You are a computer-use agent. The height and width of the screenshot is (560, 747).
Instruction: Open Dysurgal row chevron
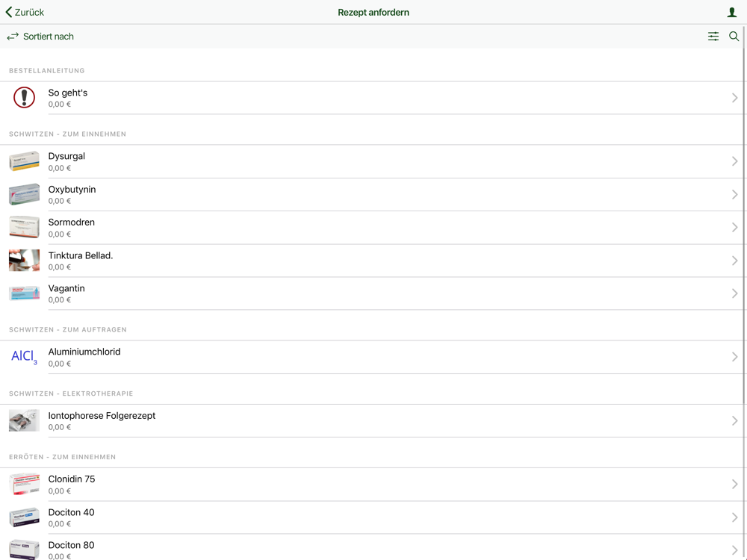click(734, 161)
